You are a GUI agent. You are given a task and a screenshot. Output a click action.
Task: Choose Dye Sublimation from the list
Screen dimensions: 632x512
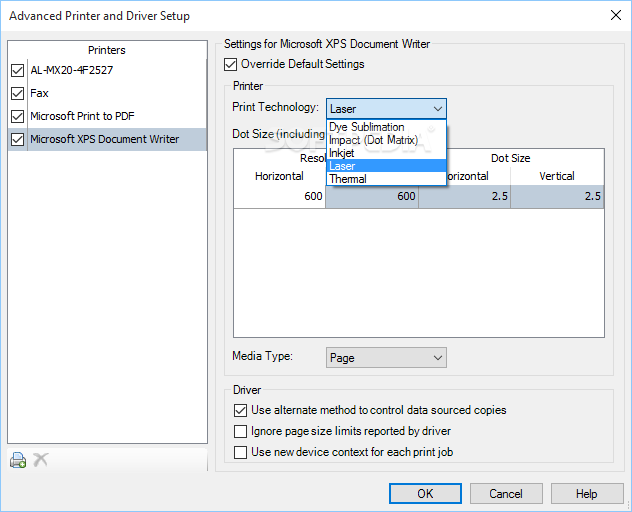coord(386,127)
